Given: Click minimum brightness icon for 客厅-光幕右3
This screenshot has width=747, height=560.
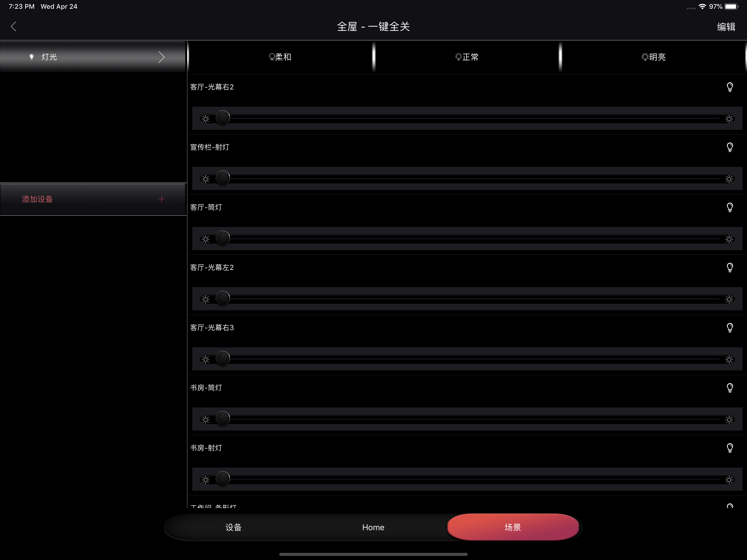Looking at the screenshot, I should (205, 359).
